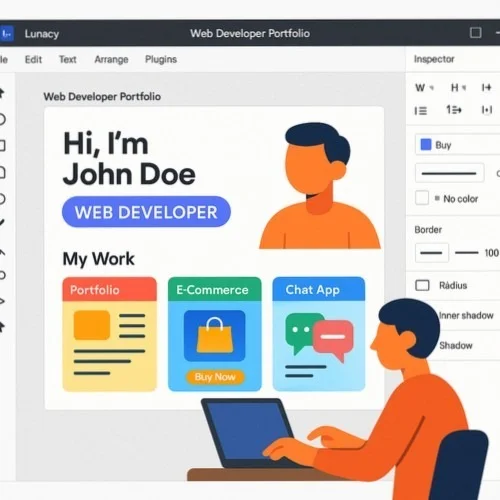Open the Arrange menu
Viewport: 500px width, 500px height.
(x=111, y=60)
